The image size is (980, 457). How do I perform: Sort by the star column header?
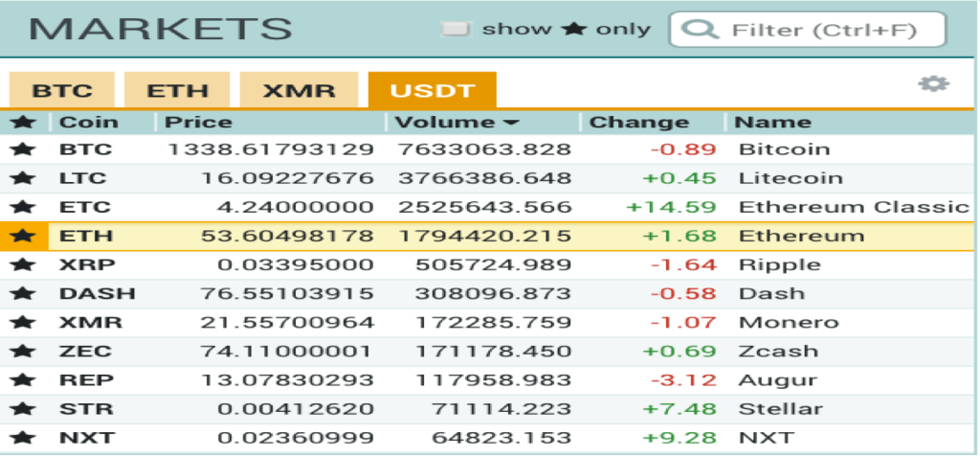[x=23, y=122]
